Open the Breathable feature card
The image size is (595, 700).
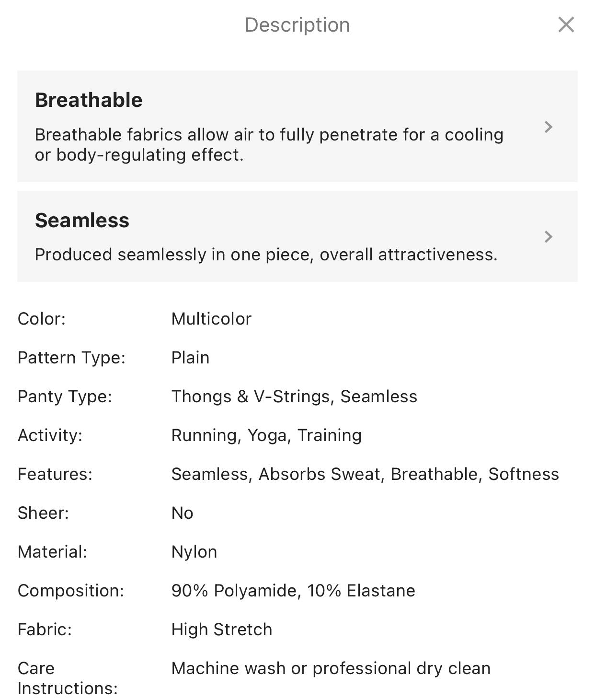297,126
